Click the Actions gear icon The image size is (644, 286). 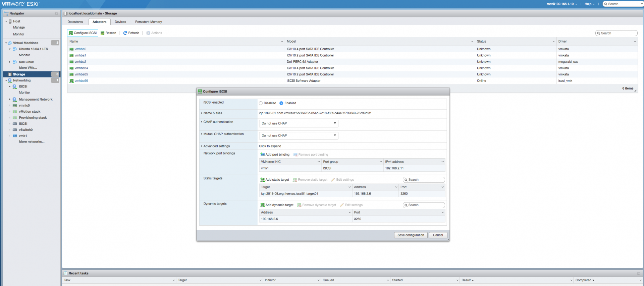148,33
